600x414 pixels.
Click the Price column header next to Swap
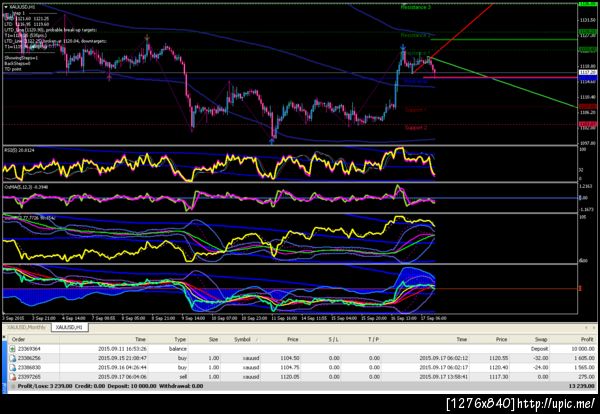[501, 339]
